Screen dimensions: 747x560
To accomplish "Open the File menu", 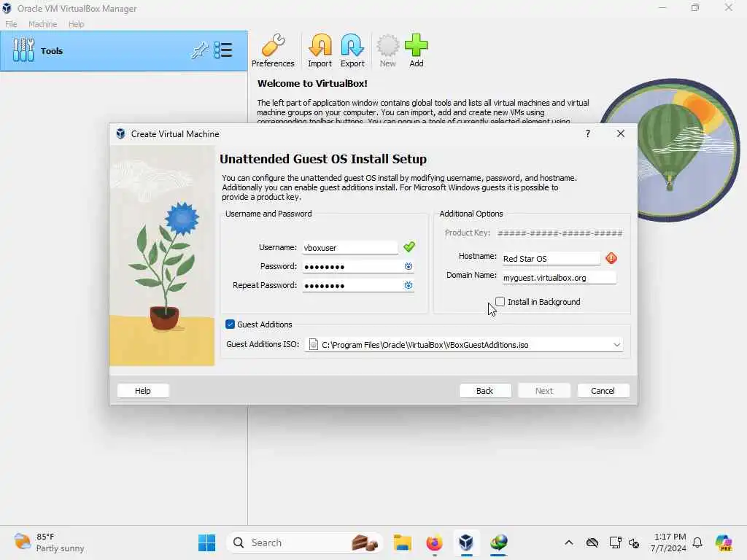I will (11, 24).
